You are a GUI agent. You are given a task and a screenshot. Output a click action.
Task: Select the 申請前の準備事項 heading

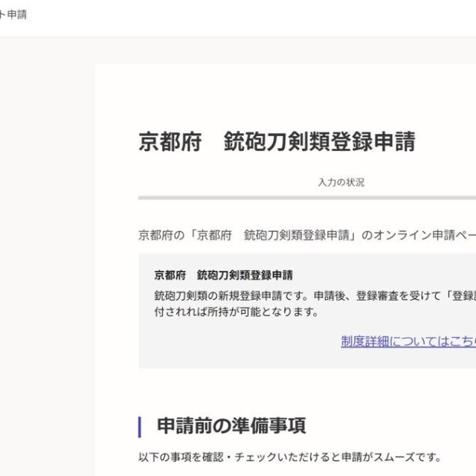pos(231,425)
